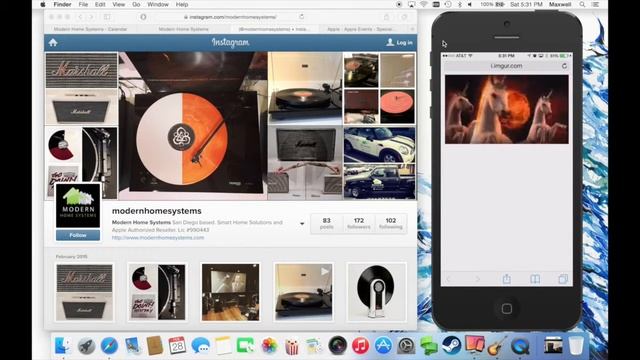The image size is (640, 360).
Task: Tap the iPhone imgur.com address bar
Action: (x=506, y=66)
